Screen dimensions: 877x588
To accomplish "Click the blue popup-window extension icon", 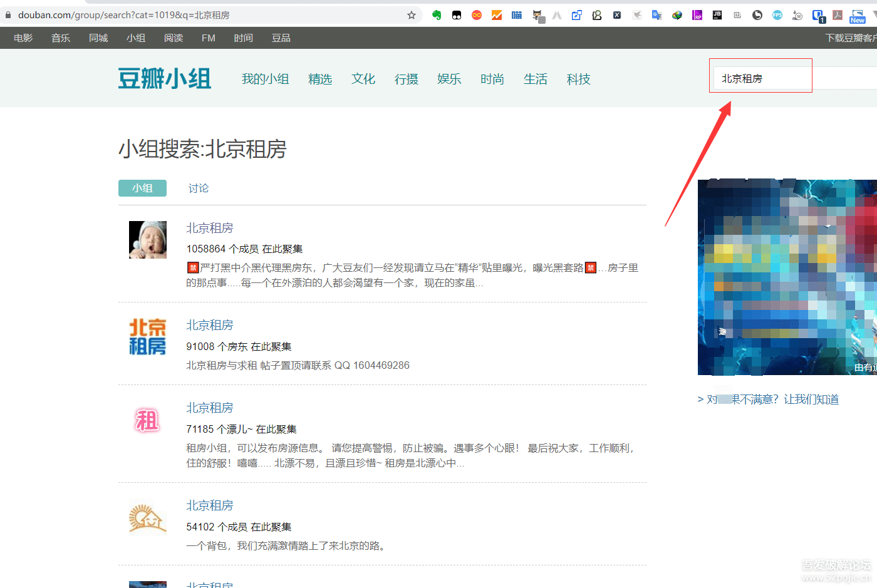I will pos(577,15).
